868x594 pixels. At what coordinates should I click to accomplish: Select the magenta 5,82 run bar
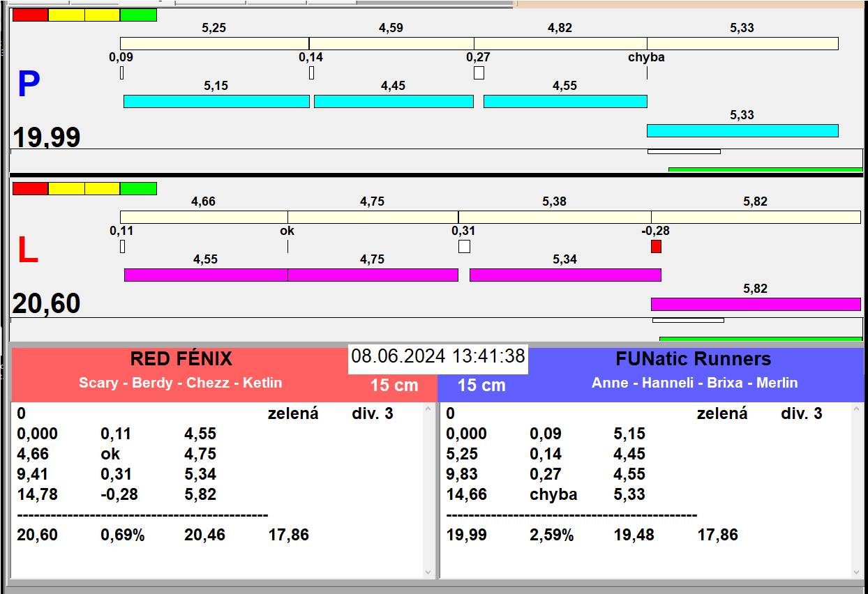tap(756, 304)
